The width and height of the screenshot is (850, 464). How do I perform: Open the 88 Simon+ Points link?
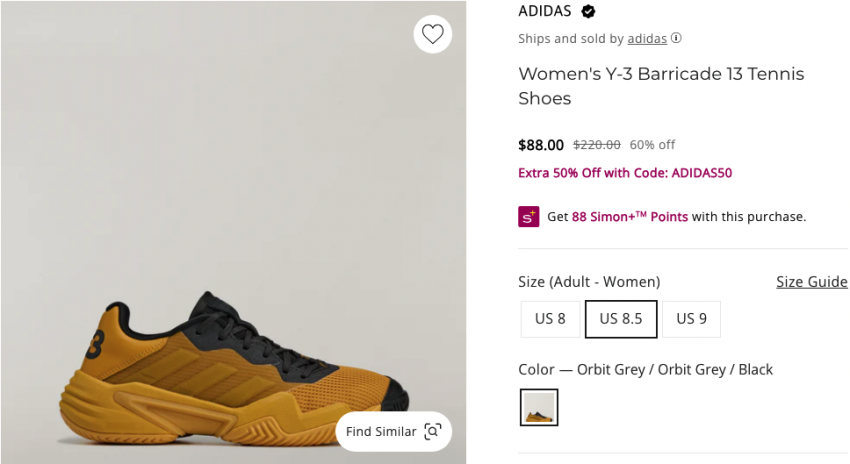629,216
